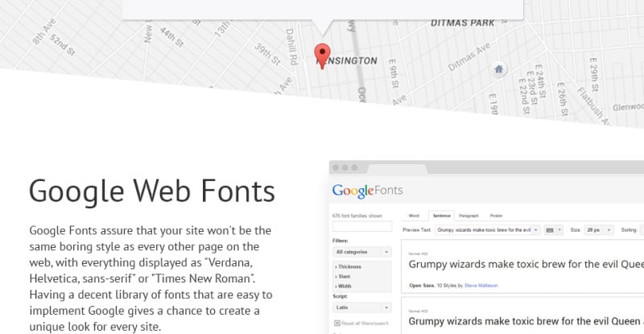
Task: Click the Sorting: label
Action: (x=629, y=230)
